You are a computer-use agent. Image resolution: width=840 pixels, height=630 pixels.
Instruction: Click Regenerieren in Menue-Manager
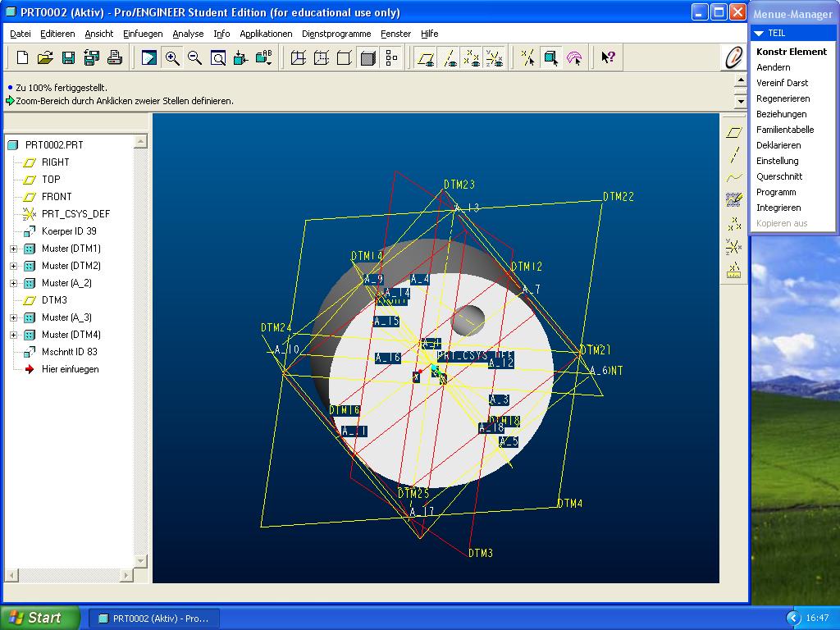click(783, 98)
